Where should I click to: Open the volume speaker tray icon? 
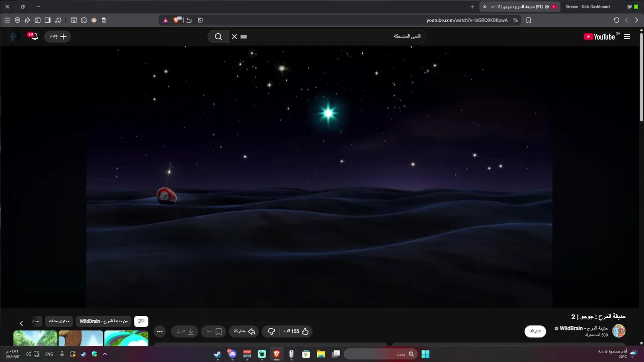28,354
